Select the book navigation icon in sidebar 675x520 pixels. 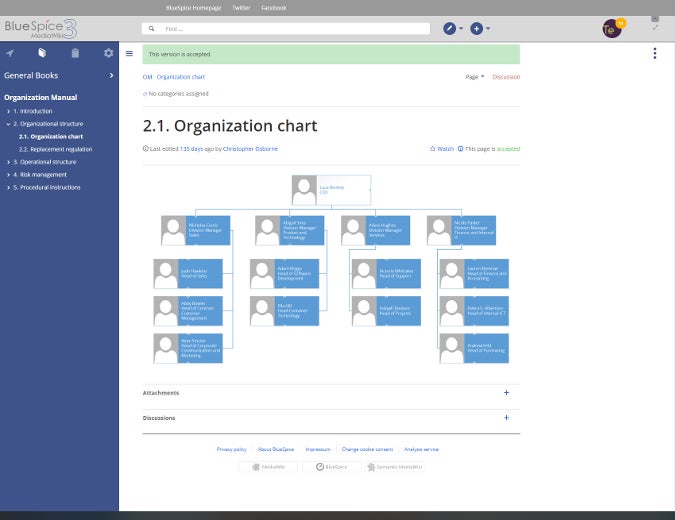42,53
